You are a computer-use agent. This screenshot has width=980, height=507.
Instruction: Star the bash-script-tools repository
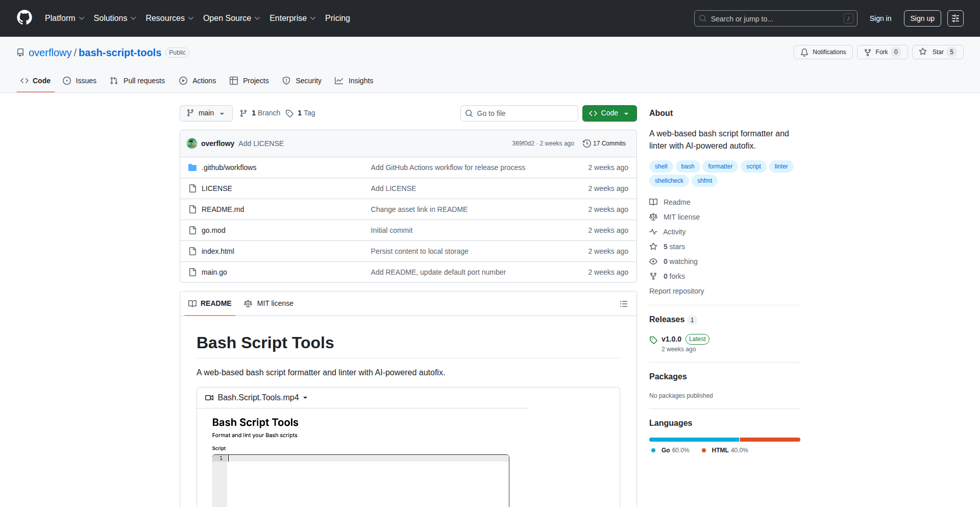click(x=937, y=52)
